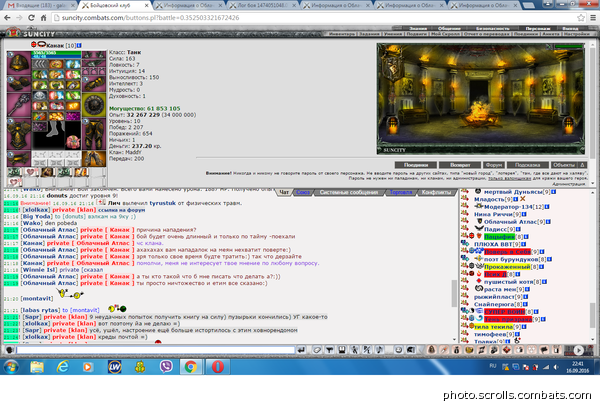Open the Знания top menu
The width and height of the screenshot is (600, 405).
click(x=418, y=28)
